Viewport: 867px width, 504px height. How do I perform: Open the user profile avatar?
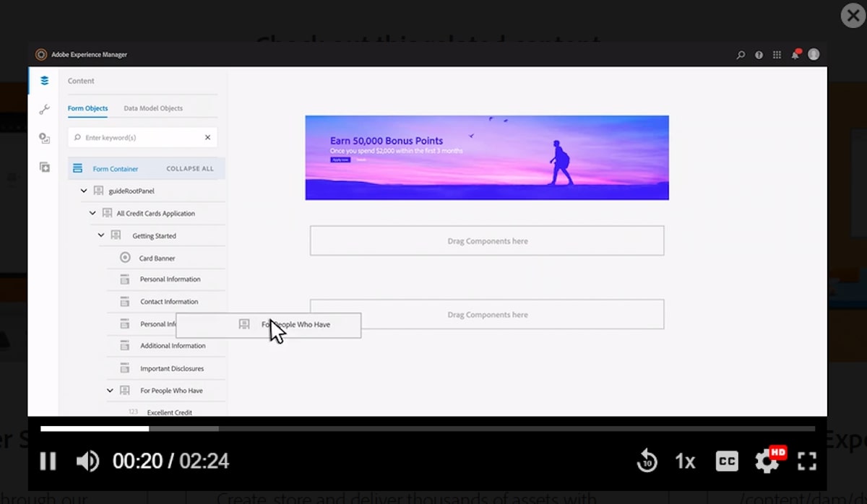(x=814, y=54)
